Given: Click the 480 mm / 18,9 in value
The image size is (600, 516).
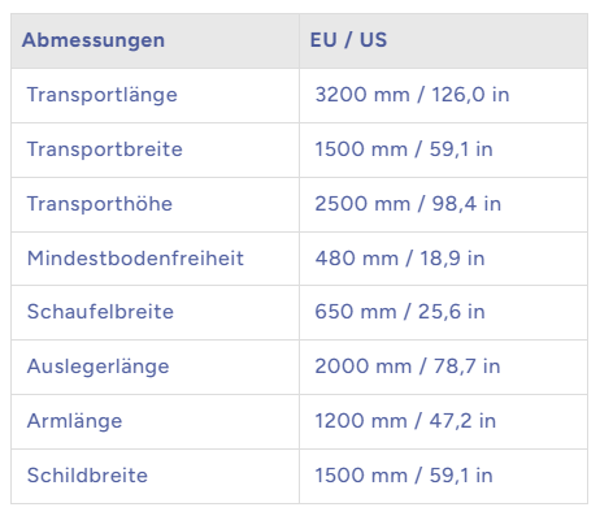Looking at the screenshot, I should 399,258.
